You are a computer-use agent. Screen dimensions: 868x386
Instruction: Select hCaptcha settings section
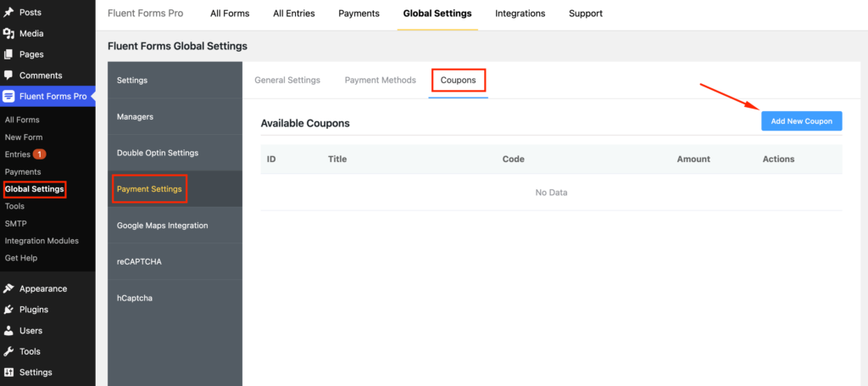175,298
